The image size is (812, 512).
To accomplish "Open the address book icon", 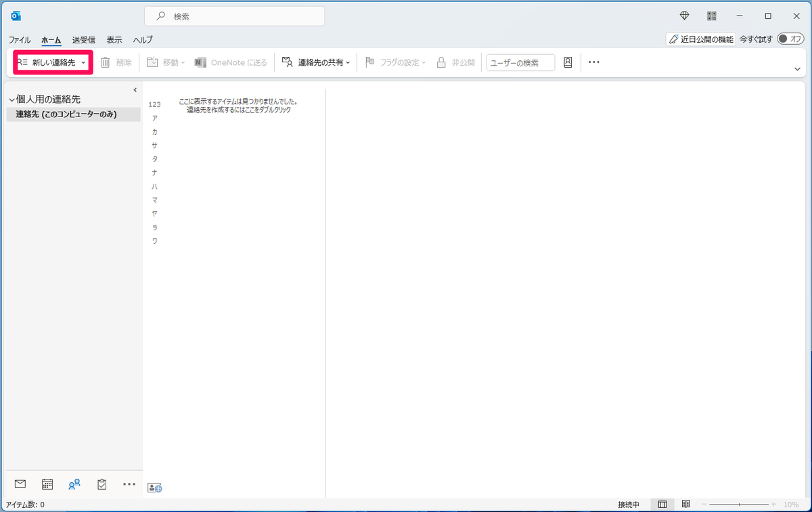I will tap(568, 62).
